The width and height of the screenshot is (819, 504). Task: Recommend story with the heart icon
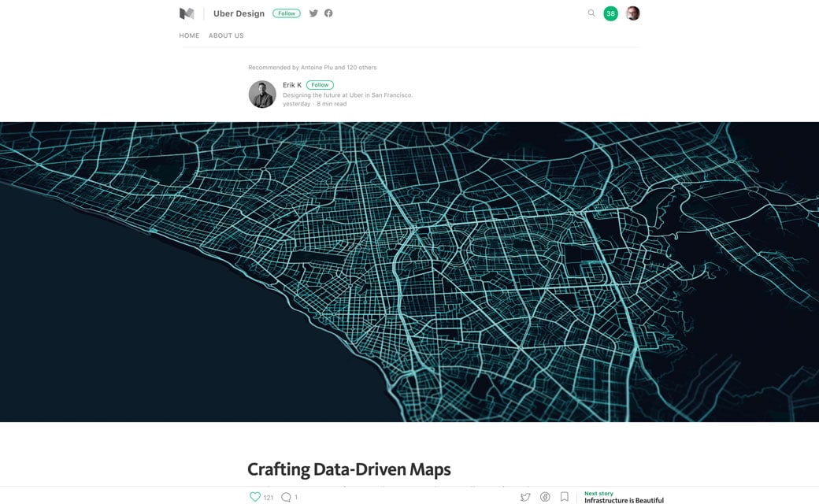pos(255,497)
